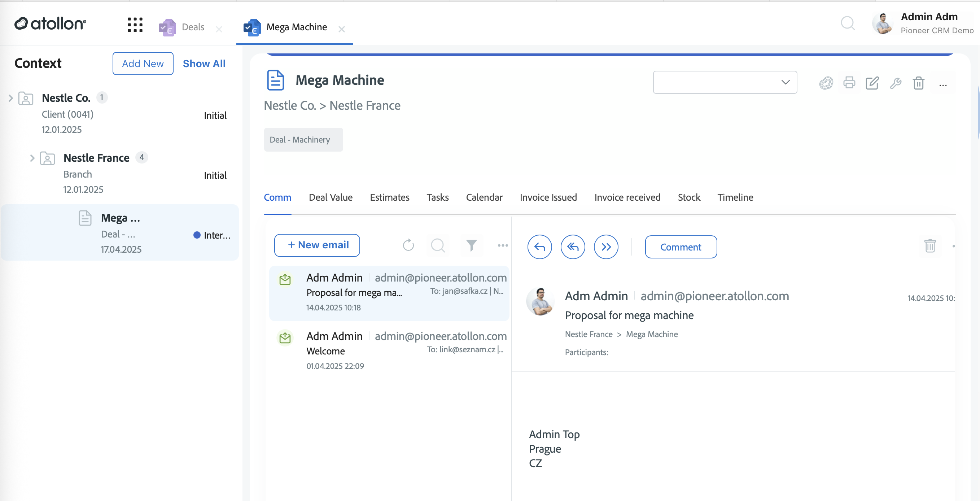
Task: Close the Deals tab
Action: (219, 29)
